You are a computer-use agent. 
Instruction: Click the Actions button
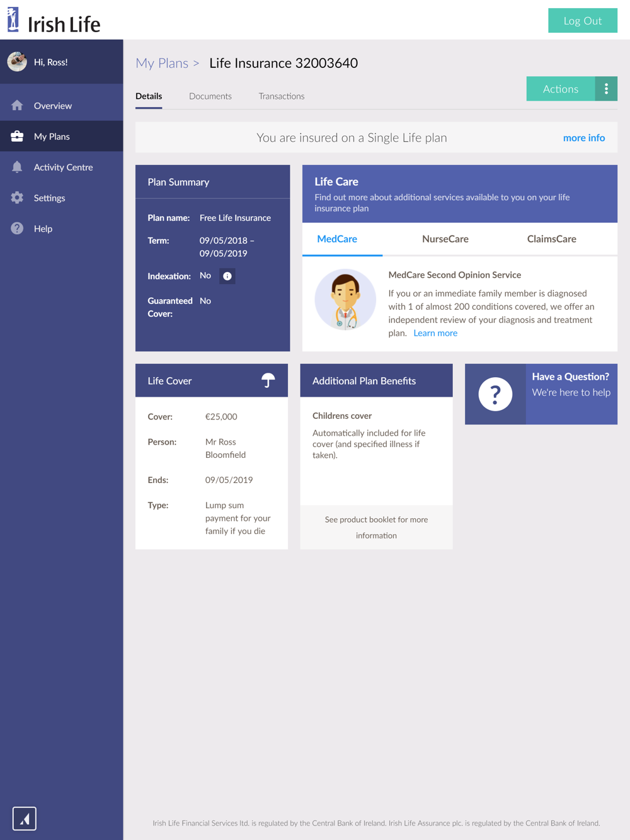point(561,89)
